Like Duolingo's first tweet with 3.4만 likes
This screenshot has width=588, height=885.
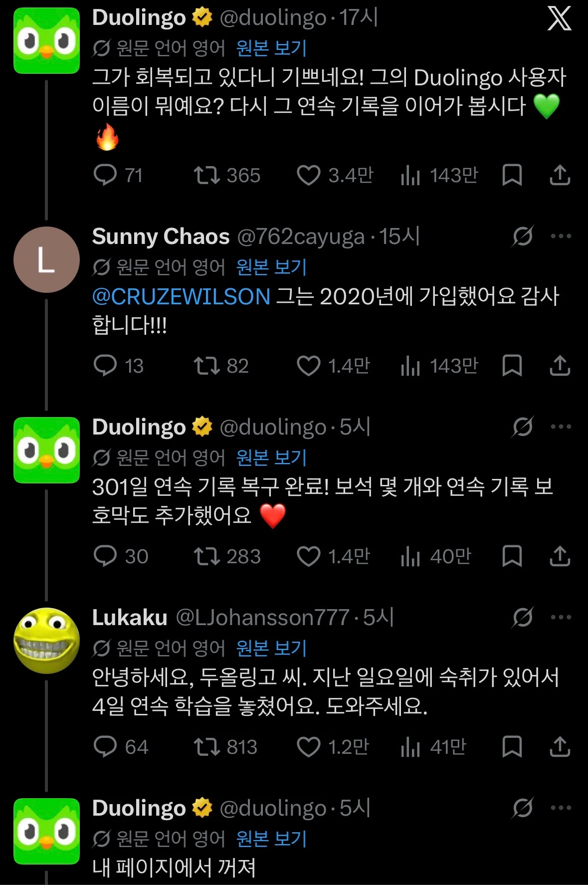pos(308,176)
